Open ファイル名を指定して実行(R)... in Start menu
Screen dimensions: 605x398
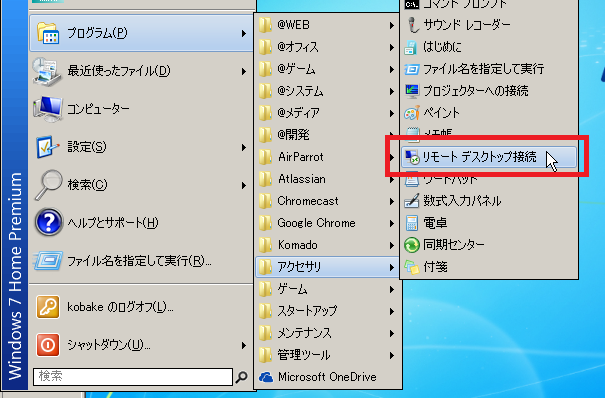[x=141, y=261]
